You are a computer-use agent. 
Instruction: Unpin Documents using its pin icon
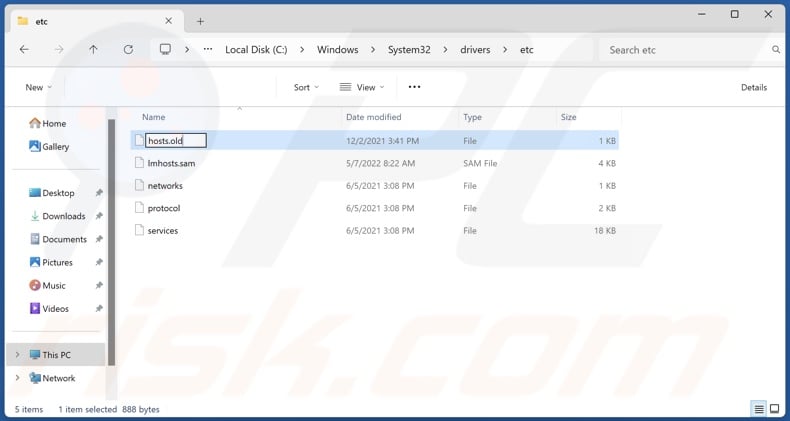pos(99,239)
